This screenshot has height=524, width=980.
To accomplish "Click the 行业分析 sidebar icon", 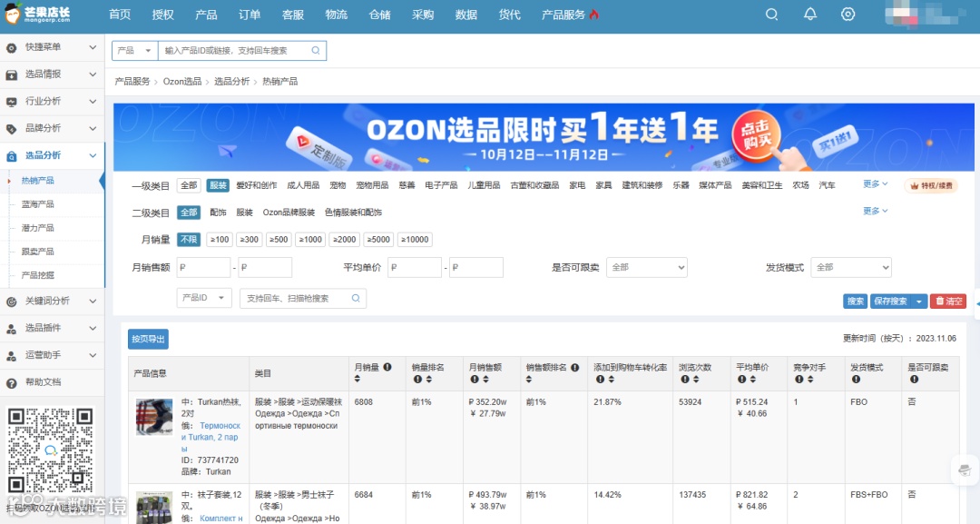I will point(11,102).
